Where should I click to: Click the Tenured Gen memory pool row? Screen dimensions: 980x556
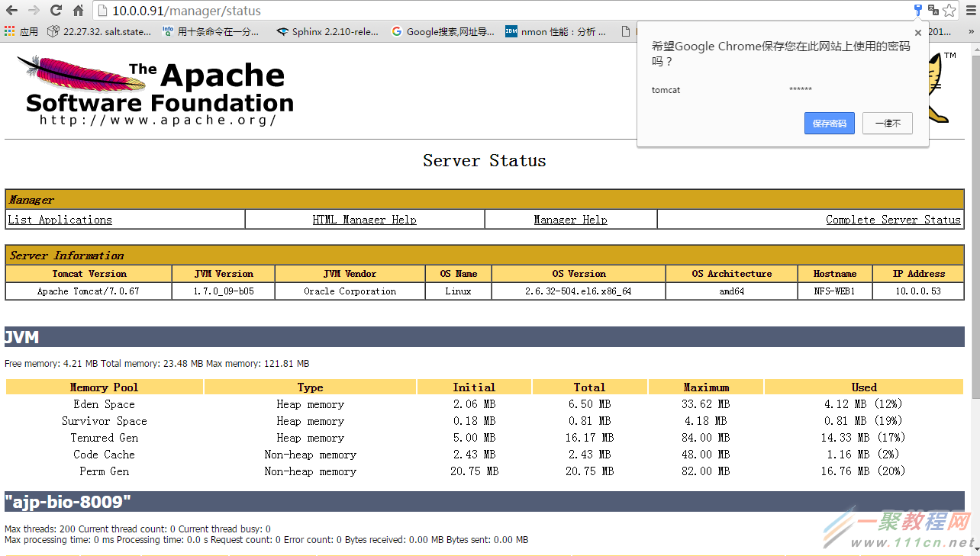coord(485,438)
